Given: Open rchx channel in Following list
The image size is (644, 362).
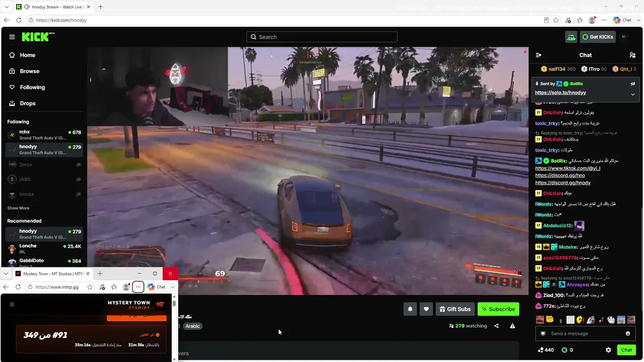Looking at the screenshot, I should point(44,135).
